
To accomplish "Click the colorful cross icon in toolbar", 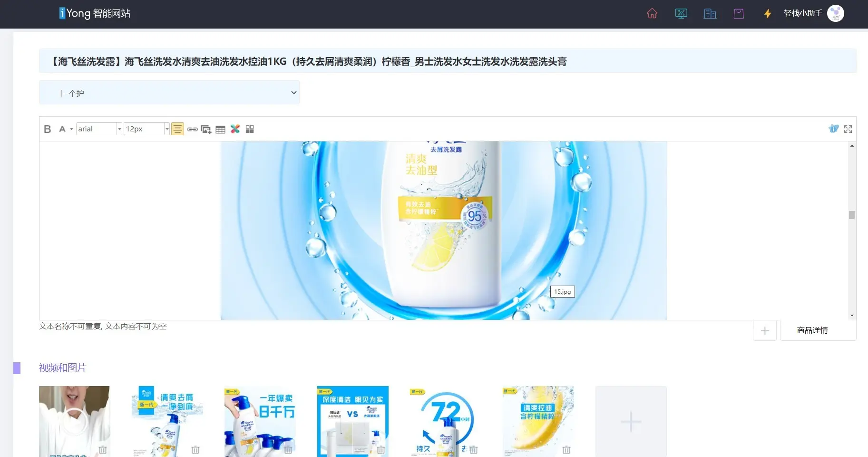I will [x=235, y=129].
